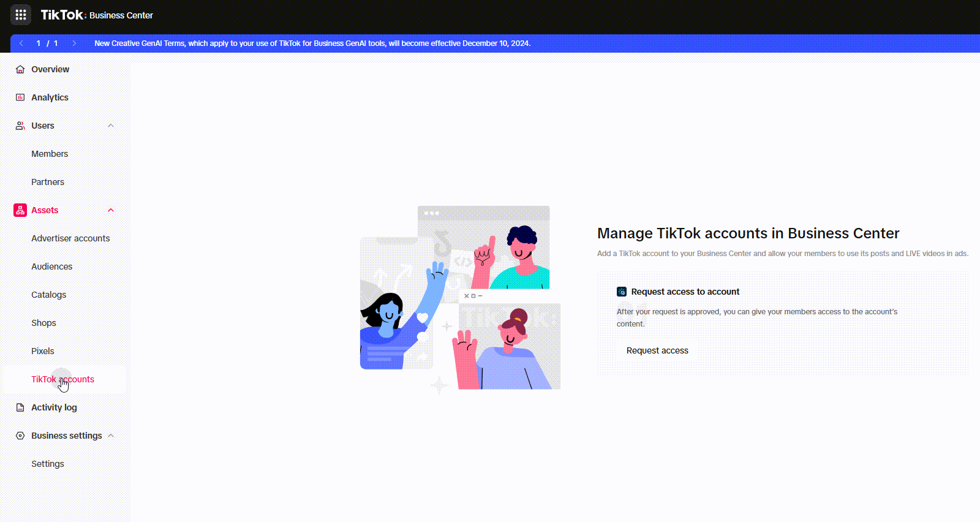Click the Business settings gear icon
This screenshot has width=980, height=522.
pyautogui.click(x=20, y=436)
